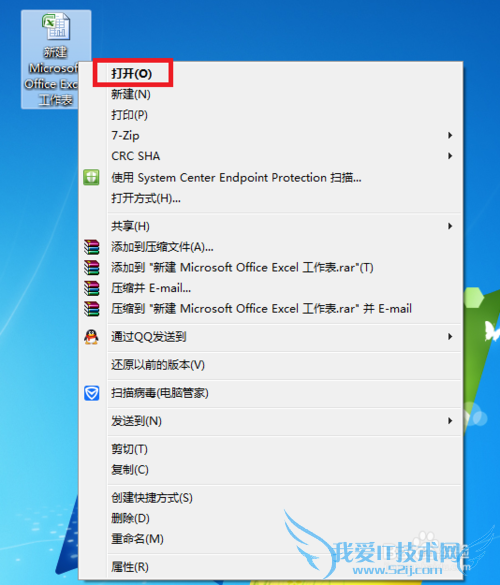
Task: Add to 新建 Microsoft Office Excel 工作表.rar(T)
Action: (x=271, y=268)
